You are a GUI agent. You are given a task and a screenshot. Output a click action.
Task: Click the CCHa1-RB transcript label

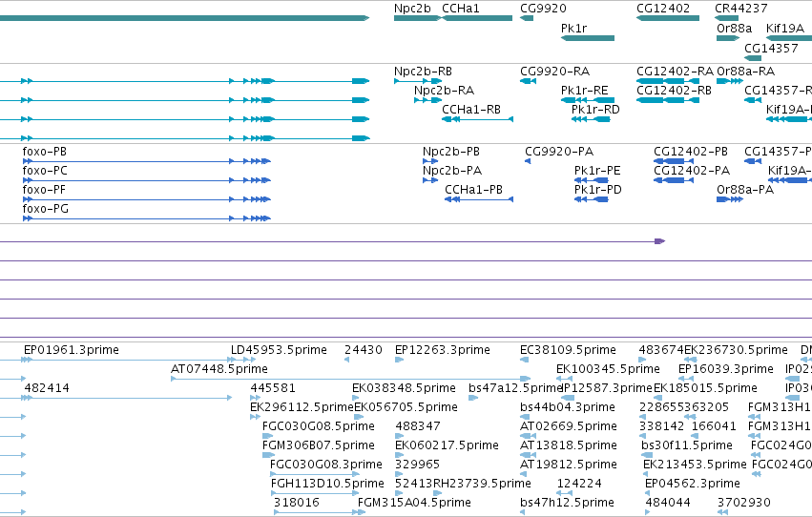point(471,110)
